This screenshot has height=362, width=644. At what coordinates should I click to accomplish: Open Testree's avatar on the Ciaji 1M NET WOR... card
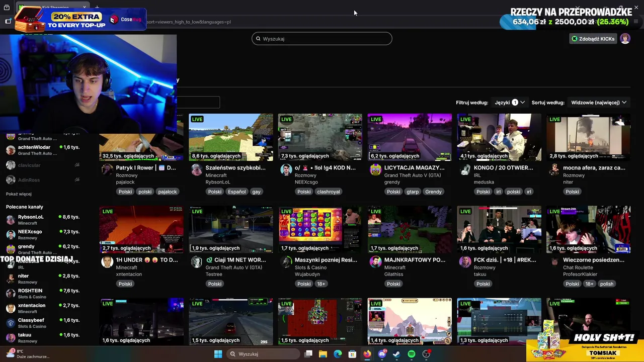coord(197,262)
